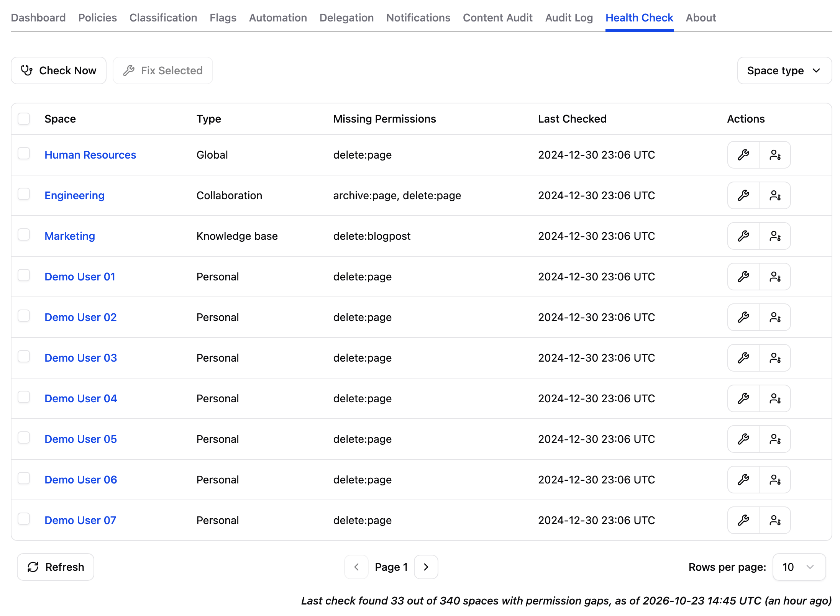Screen dimensions: 840x616
Task: Click the user permissions icon for Engineering
Action: coord(775,195)
